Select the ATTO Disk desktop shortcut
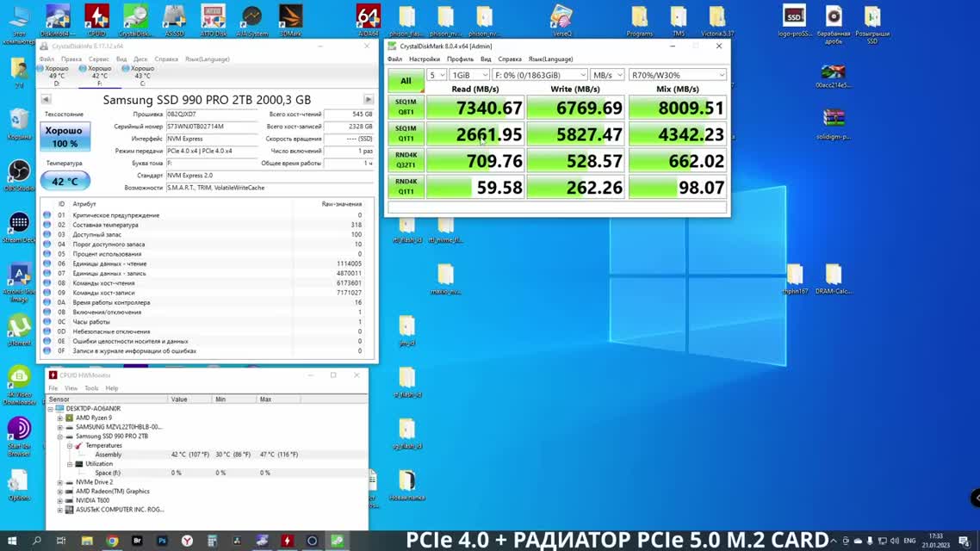980x551 pixels. pyautogui.click(x=213, y=20)
